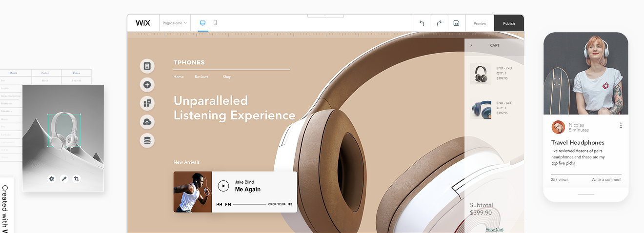Click the undo arrow
The height and width of the screenshot is (233, 644).
point(422,23)
